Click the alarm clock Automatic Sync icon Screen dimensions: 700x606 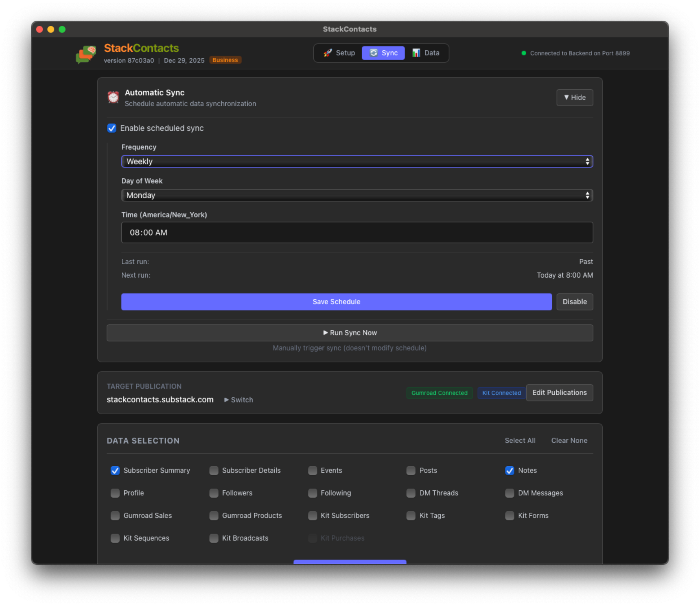113,97
